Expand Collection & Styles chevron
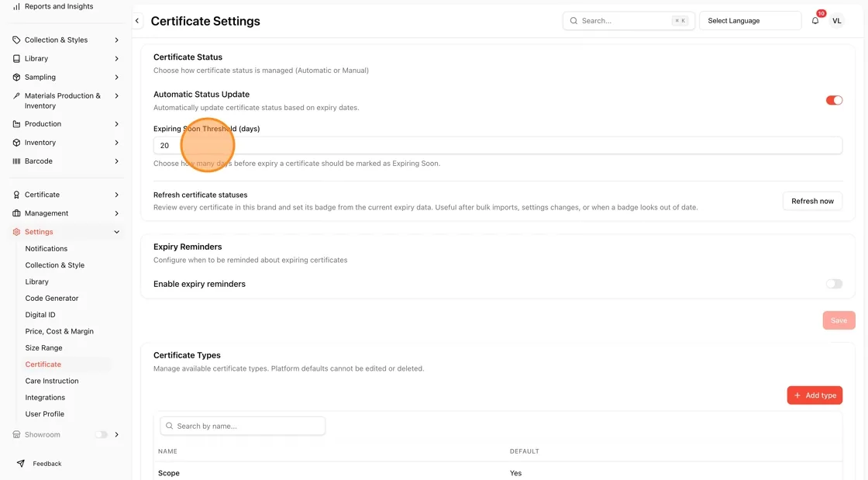The height and width of the screenshot is (480, 868). click(117, 40)
